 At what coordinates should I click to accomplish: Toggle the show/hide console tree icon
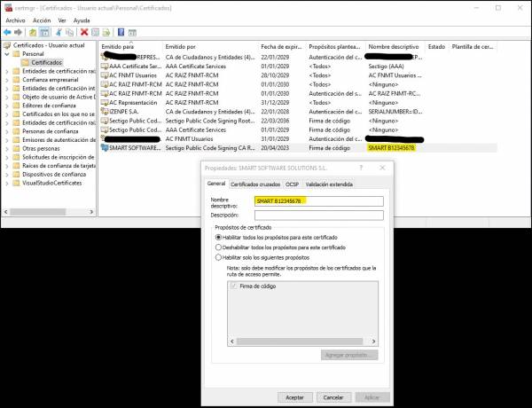click(44, 32)
